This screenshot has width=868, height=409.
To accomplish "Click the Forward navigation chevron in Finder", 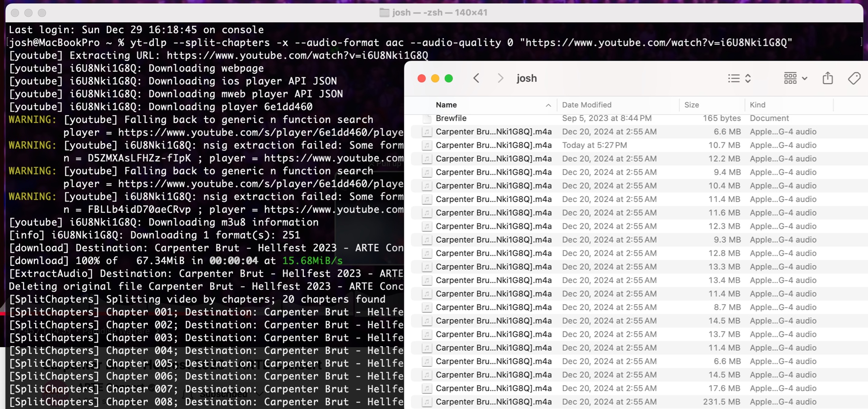I will coord(500,78).
